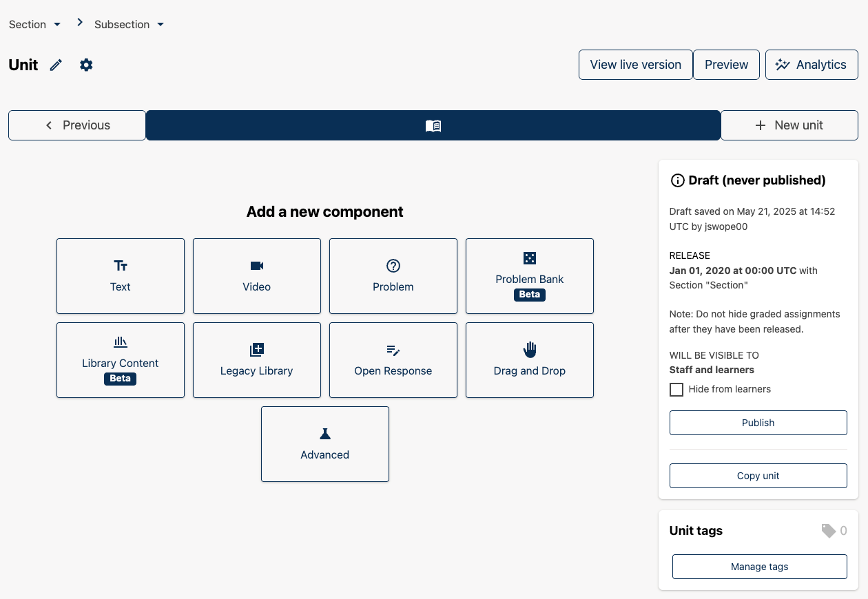Add a Text component
Viewport: 868px width, 599px height.
tap(121, 276)
